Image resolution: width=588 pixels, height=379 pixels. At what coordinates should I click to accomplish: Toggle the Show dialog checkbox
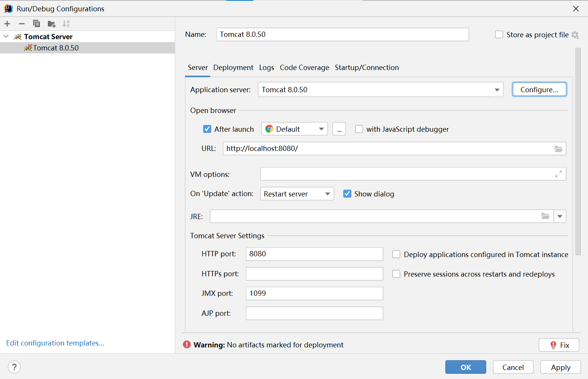(x=347, y=194)
